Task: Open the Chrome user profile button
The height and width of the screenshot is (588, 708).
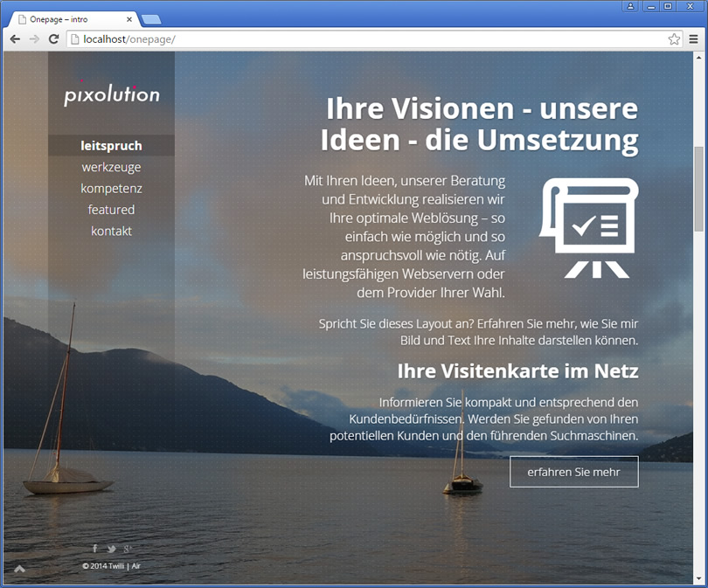Action: [630, 6]
